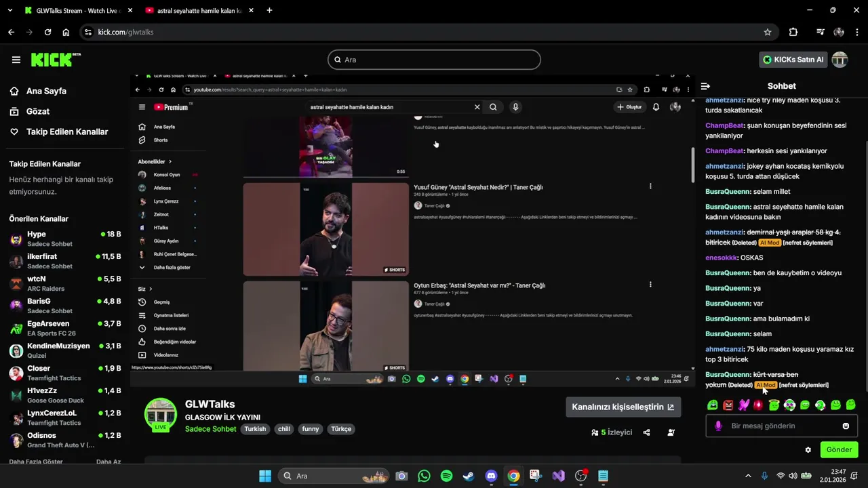
Task: Show hidden system tray icons
Action: pos(748,476)
